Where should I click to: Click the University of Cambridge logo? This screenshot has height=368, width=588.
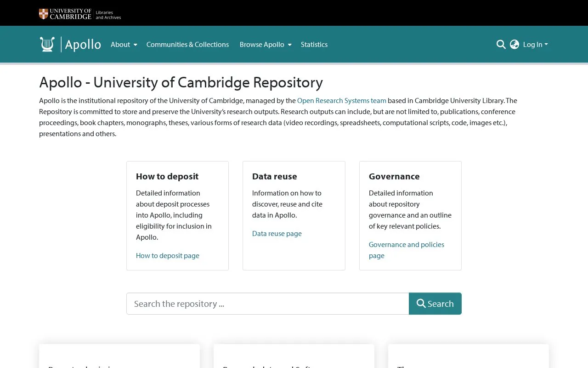click(x=65, y=14)
